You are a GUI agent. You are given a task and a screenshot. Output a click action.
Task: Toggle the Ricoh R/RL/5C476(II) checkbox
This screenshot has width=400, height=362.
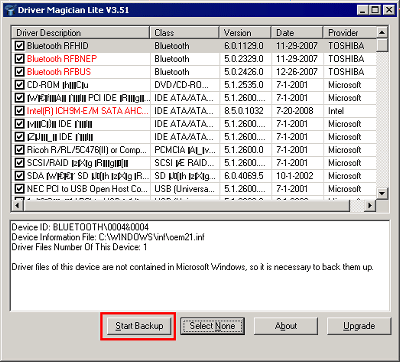20,150
